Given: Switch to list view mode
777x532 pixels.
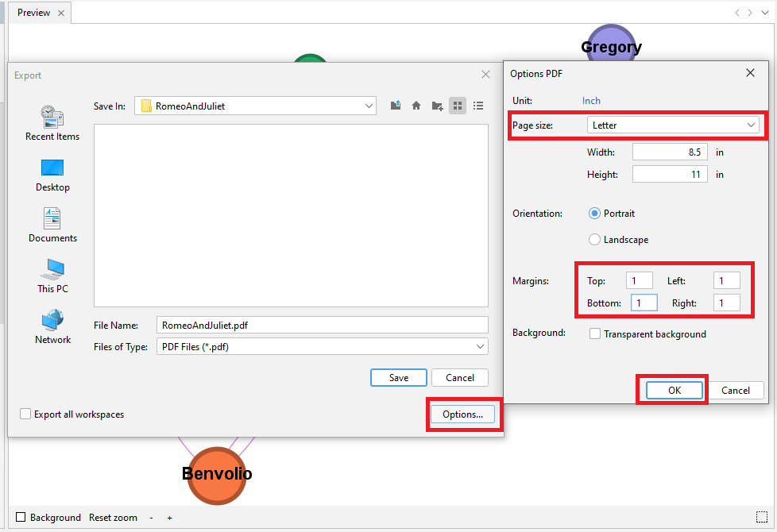Looking at the screenshot, I should pyautogui.click(x=477, y=105).
